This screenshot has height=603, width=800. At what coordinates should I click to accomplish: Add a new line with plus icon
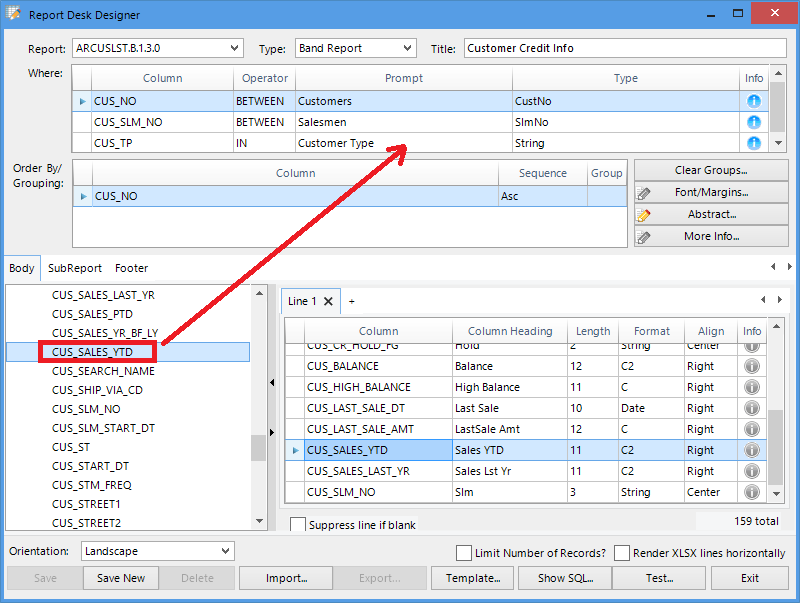(x=351, y=301)
